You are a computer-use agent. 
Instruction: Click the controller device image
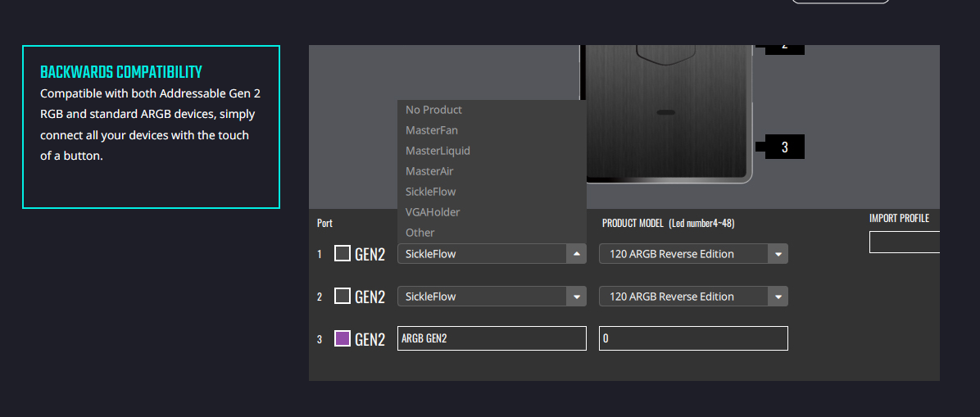(x=666, y=115)
